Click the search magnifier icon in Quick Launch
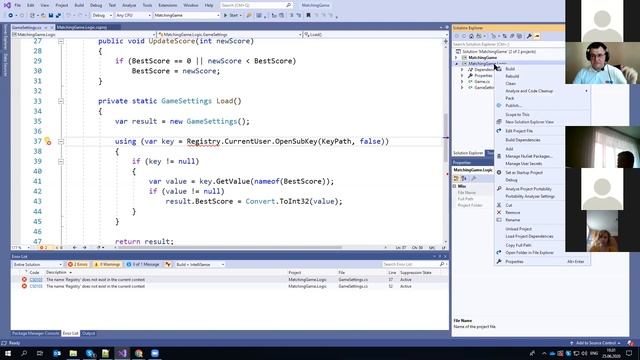640x360 pixels. (289, 5)
